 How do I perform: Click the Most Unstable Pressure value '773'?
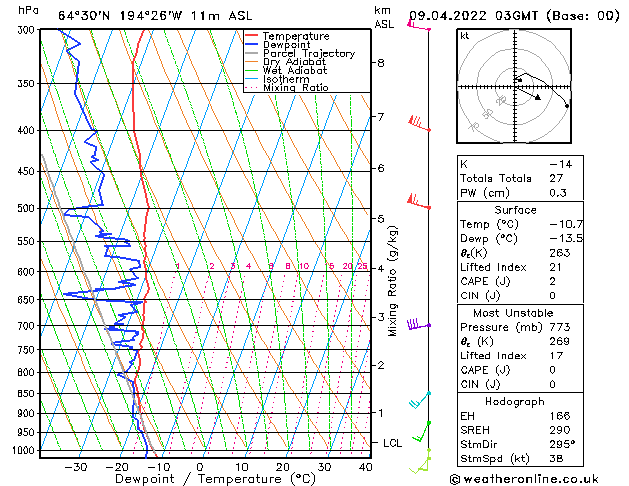click(560, 327)
